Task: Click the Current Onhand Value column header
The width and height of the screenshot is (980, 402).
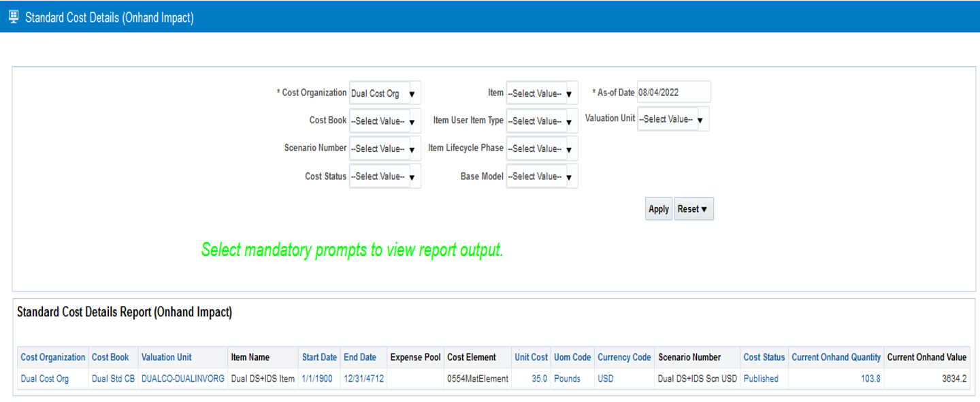Action: coord(927,357)
